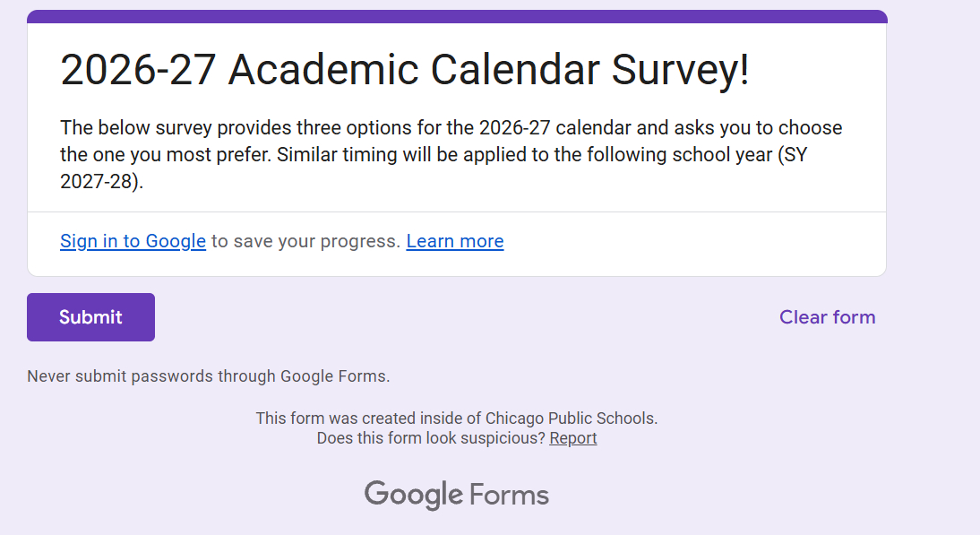Click the 'Does this form look suspicious?' text

pyautogui.click(x=431, y=438)
